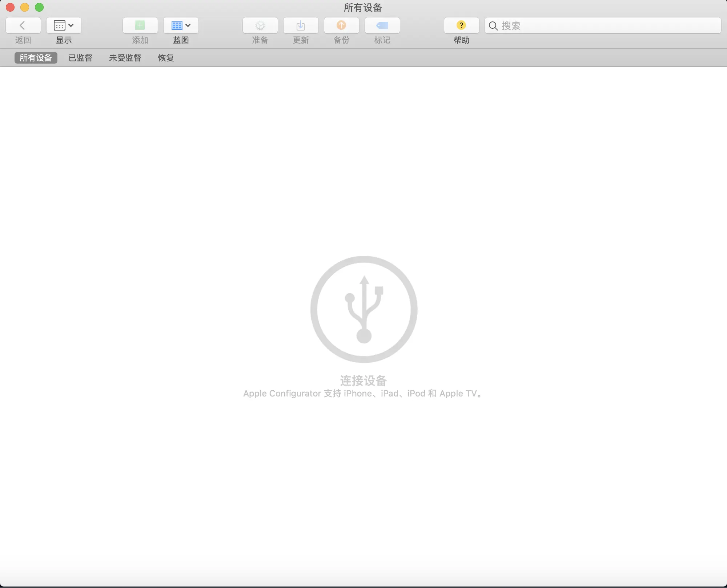The height and width of the screenshot is (588, 727).
Task: Select the All Devices (所有设备) tab
Action: 36,58
